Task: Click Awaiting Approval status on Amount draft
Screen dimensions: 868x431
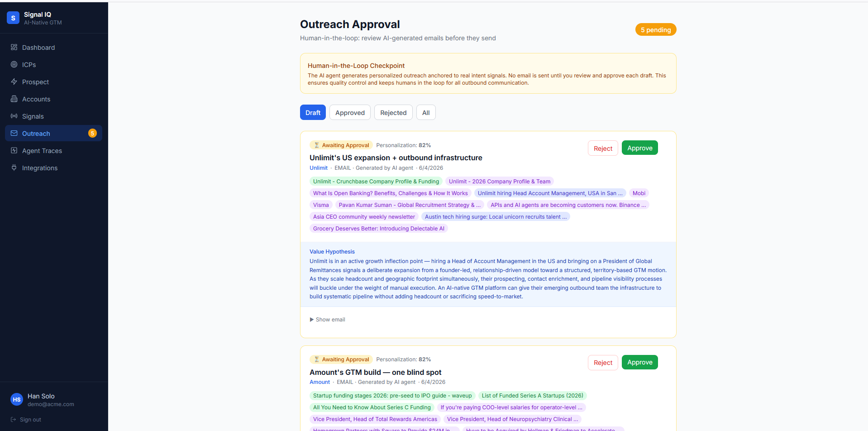Action: coord(341,359)
